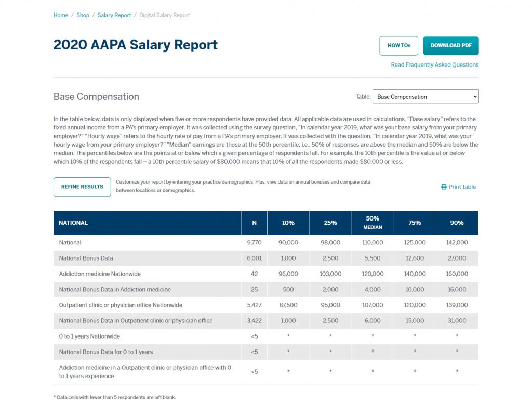Click the 5,427 outpatient respondent count
This screenshot has width=532, height=415.
coord(254,305)
